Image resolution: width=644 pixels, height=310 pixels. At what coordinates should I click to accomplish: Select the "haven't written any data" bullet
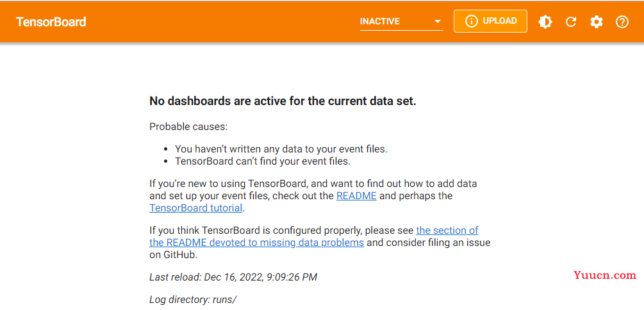pyautogui.click(x=281, y=149)
